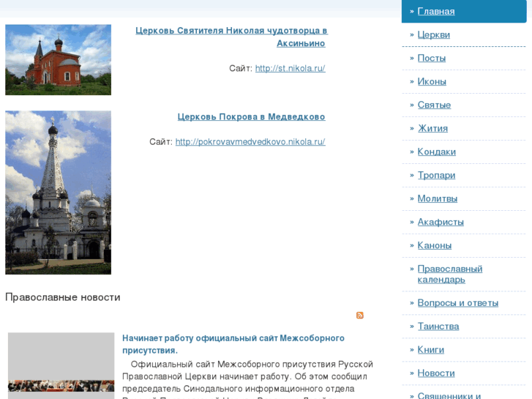
Task: Go to Вопросы и ответы
Action: (458, 303)
